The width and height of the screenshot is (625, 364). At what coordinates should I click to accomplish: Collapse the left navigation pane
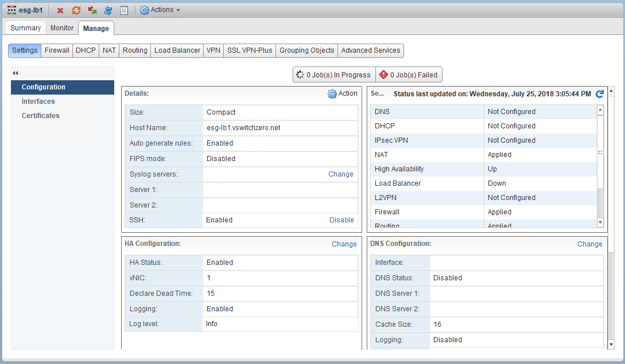point(15,73)
